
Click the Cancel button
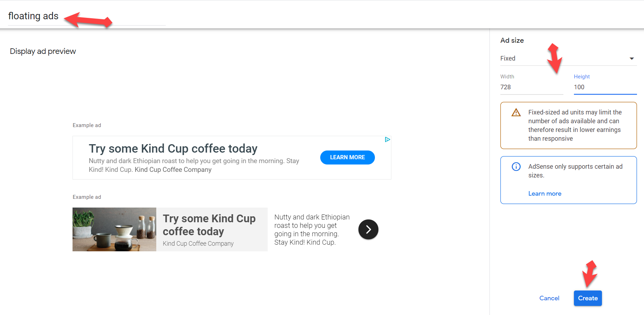[x=549, y=298]
